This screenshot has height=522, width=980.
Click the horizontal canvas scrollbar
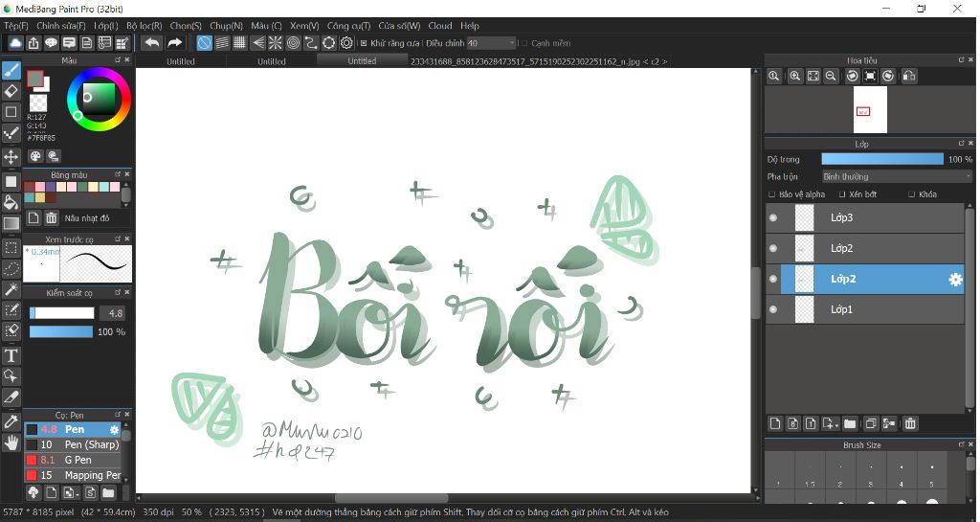(391, 498)
